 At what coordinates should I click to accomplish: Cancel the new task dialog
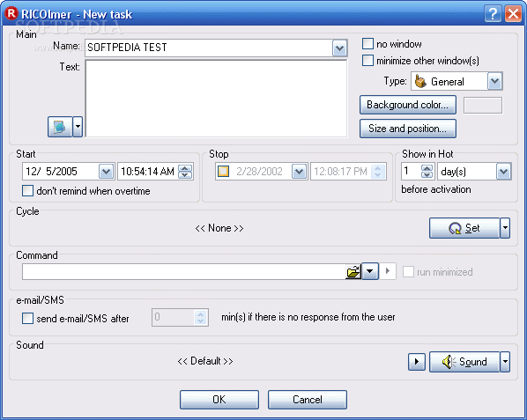point(308,400)
